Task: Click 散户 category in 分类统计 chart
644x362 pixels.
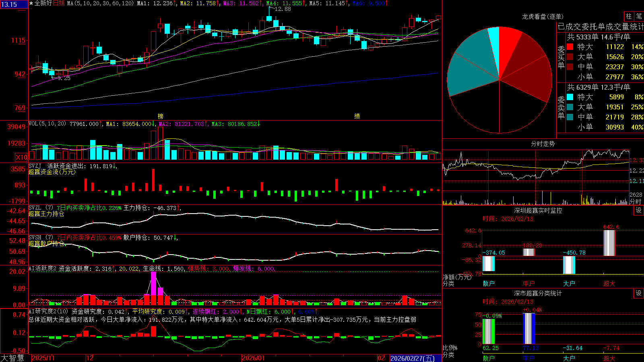Action: tap(489, 358)
